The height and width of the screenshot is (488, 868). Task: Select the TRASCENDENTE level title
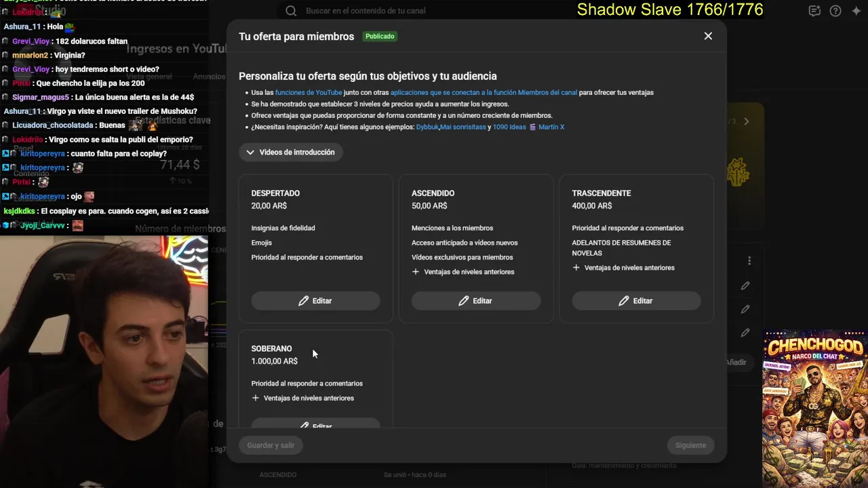[x=601, y=193]
